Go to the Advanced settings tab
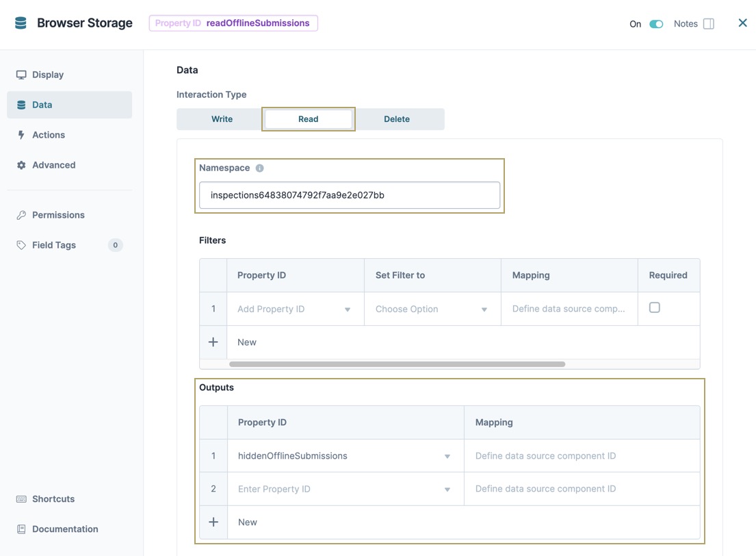 [x=69, y=165]
